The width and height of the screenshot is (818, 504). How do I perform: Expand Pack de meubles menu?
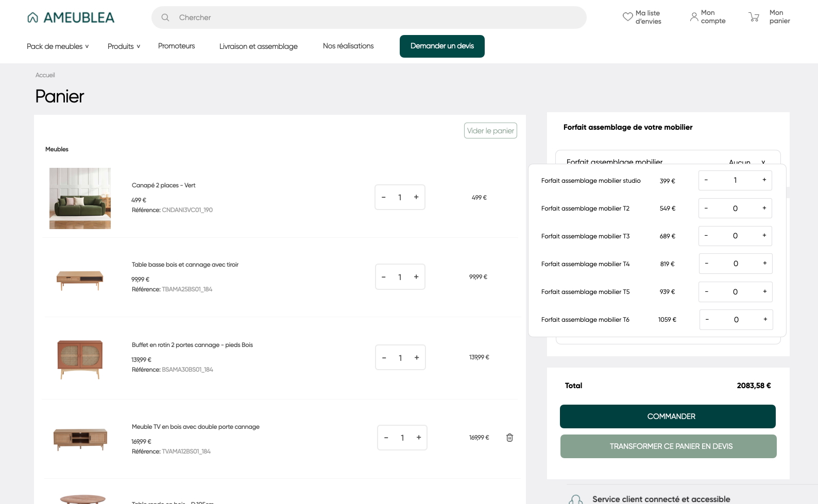click(x=58, y=46)
